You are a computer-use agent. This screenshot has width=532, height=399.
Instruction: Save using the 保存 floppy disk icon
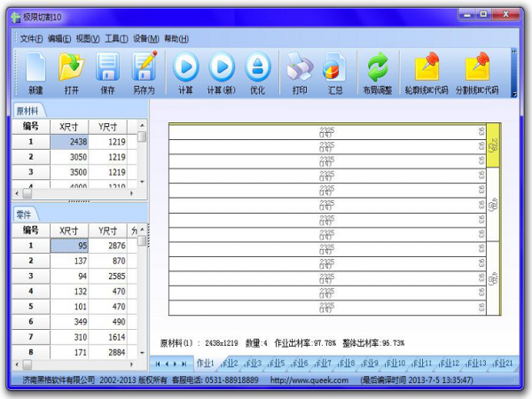pos(107,69)
